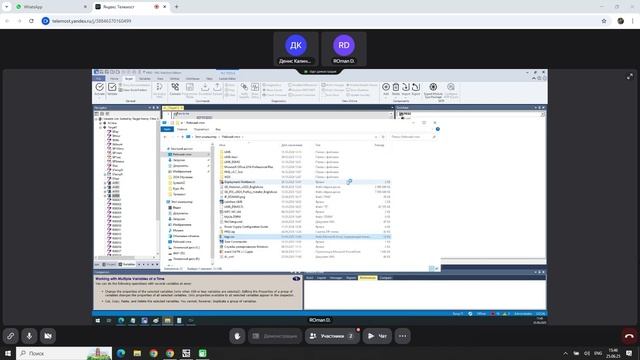Open the browser profile avatar
Screen dimensions: 640x360
click(620, 21)
